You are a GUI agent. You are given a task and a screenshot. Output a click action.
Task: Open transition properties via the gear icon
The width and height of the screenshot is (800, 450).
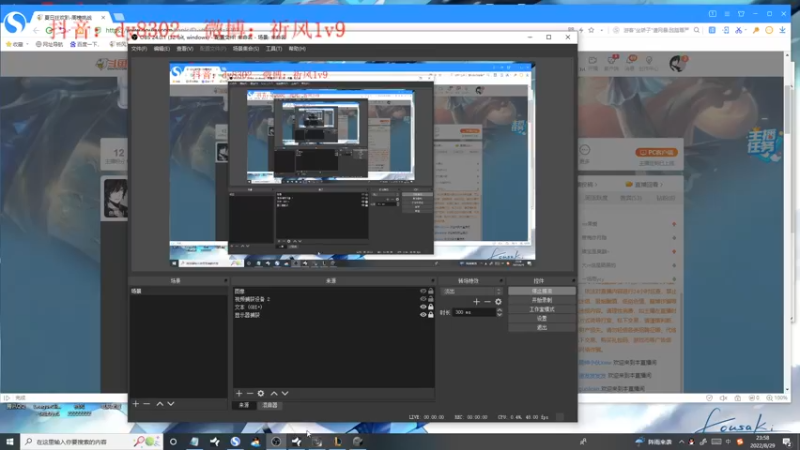pos(498,302)
